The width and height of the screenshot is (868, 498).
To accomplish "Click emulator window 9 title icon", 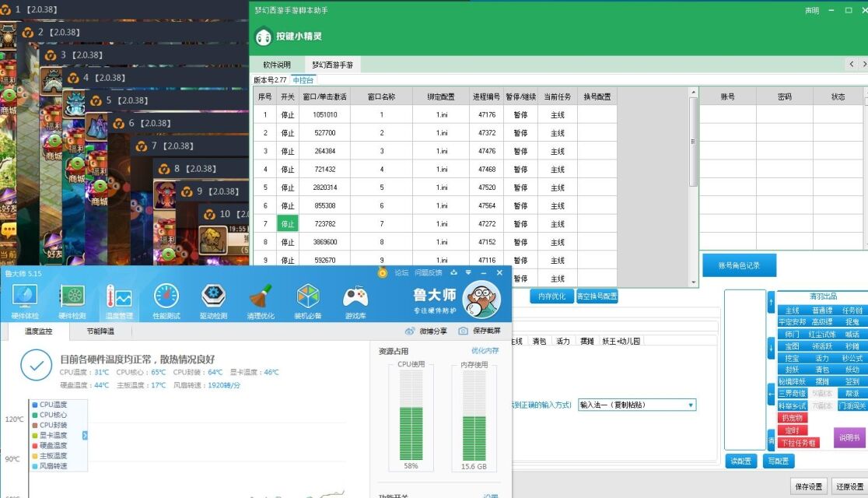I will click(187, 191).
